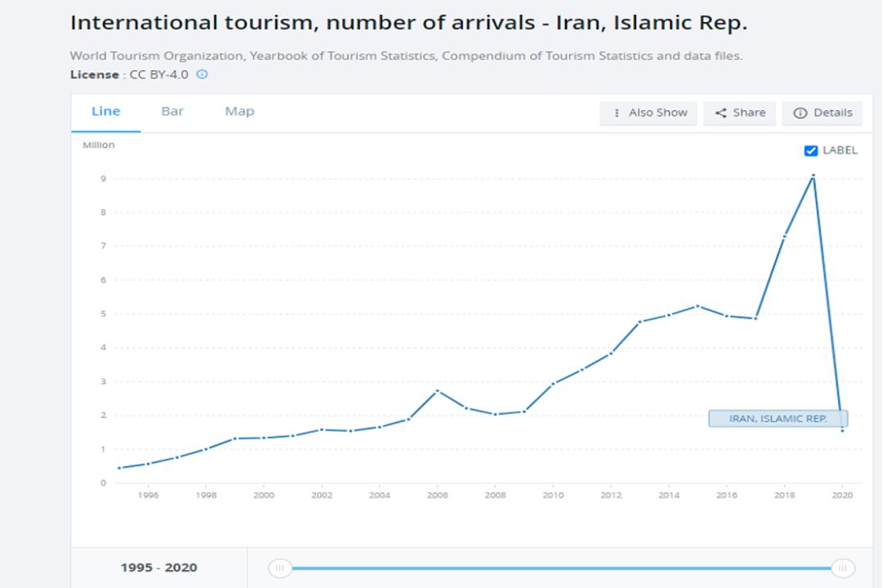Switch to the Bar chart tab
Image resolution: width=882 pixels, height=588 pixels.
tap(172, 111)
